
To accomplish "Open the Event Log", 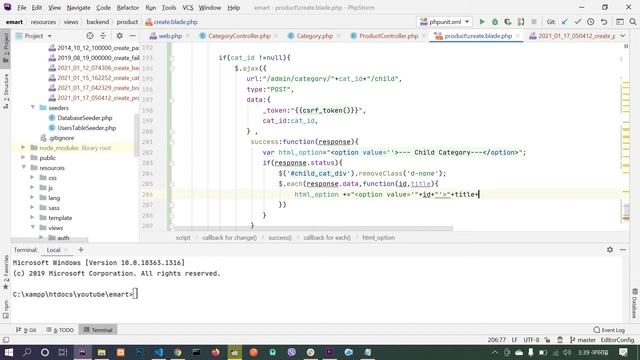I will [609, 330].
